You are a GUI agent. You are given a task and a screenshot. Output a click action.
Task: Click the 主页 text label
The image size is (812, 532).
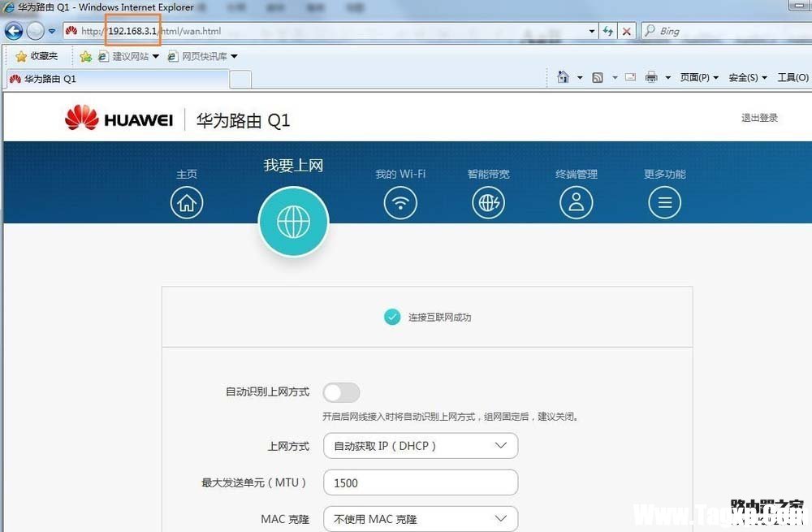point(187,174)
